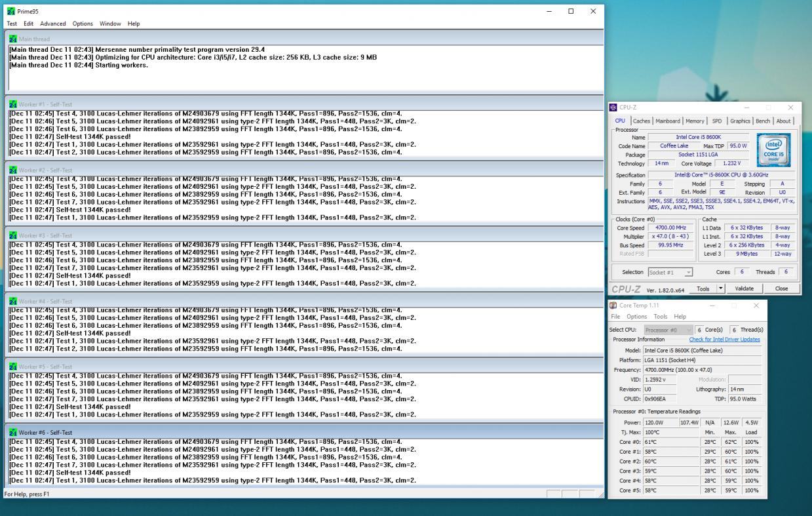812x516 pixels.
Task: Open the Options menu in Prime95
Action: [x=83, y=24]
